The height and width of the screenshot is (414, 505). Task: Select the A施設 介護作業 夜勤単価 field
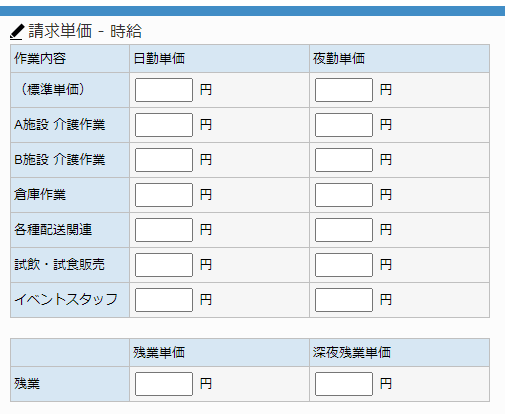click(x=344, y=125)
